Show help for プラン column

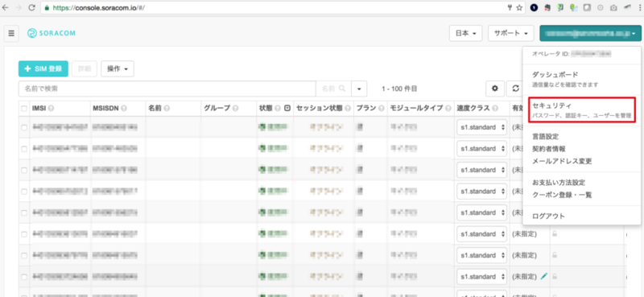click(381, 109)
